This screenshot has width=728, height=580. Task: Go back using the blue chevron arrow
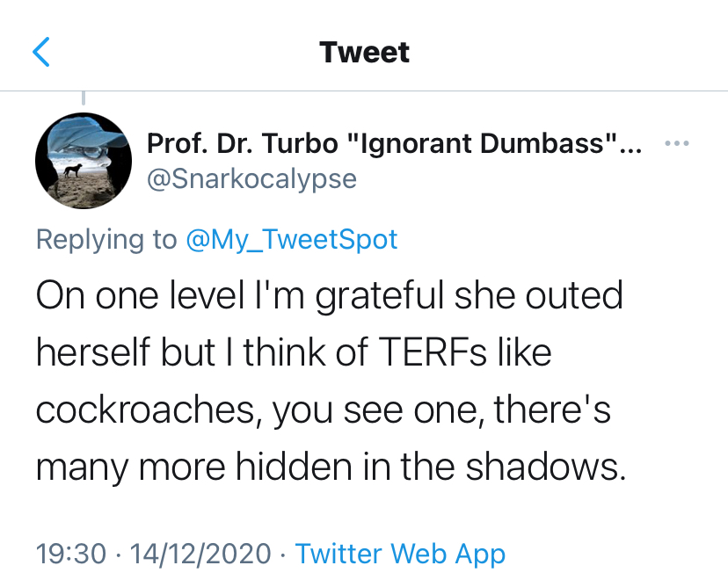coord(41,52)
